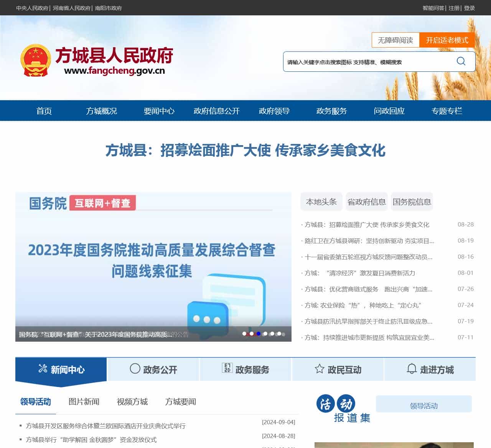Switch to the 国务院信息 tab
Screen dimensions: 491x448
coord(412,202)
